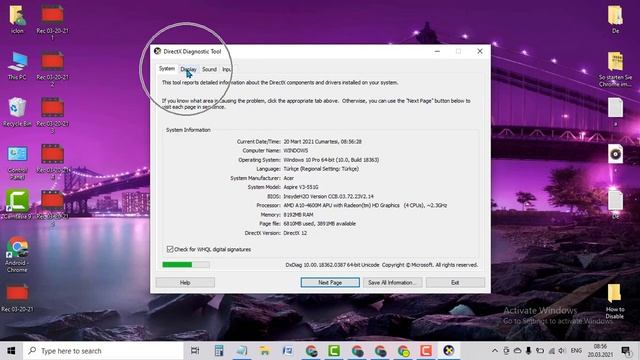Select the Rec 03-20-21 5 video file
This screenshot has width=640, height=360.
click(x=52, y=208)
